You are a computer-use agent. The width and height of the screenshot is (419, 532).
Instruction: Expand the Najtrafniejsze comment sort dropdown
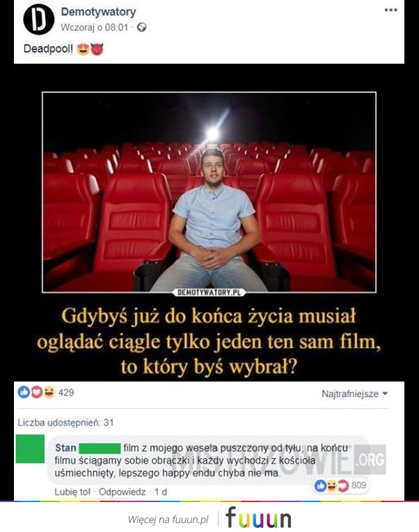click(x=354, y=394)
